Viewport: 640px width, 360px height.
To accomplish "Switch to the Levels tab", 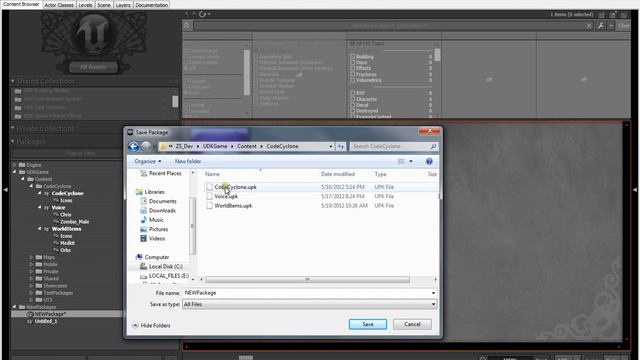I will 85,5.
